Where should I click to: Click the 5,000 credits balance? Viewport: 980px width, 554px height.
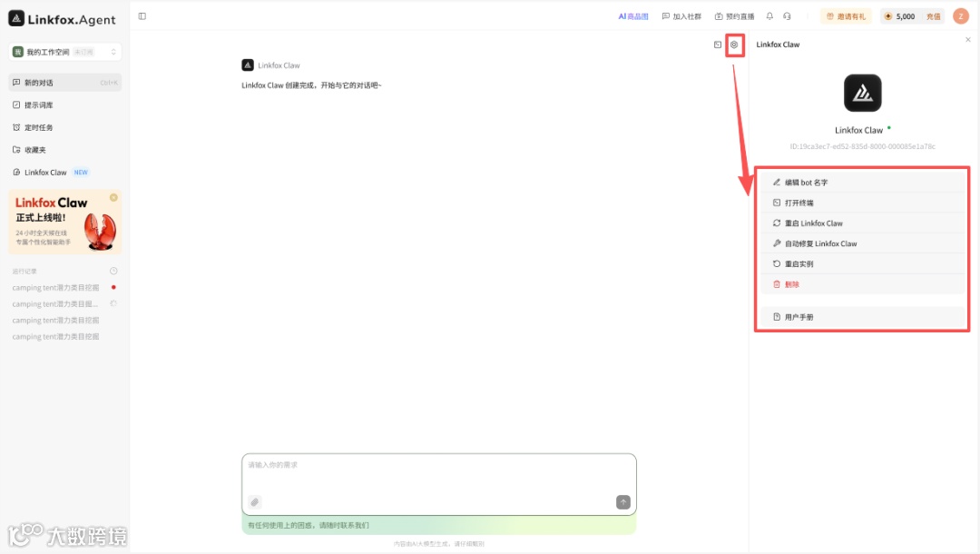900,16
